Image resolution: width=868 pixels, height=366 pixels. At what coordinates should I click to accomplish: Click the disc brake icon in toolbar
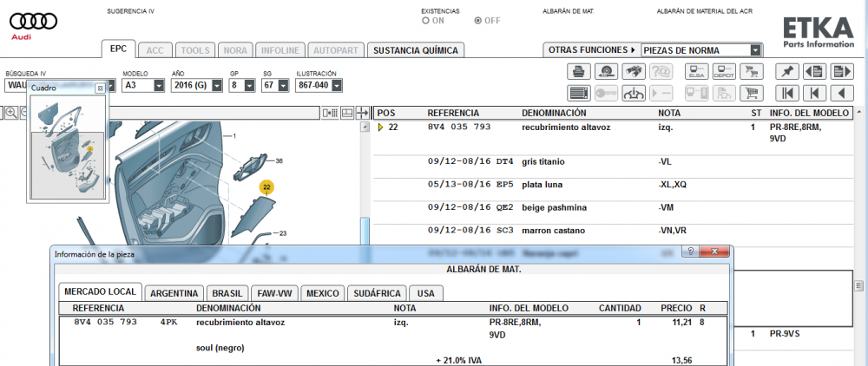[x=608, y=72]
